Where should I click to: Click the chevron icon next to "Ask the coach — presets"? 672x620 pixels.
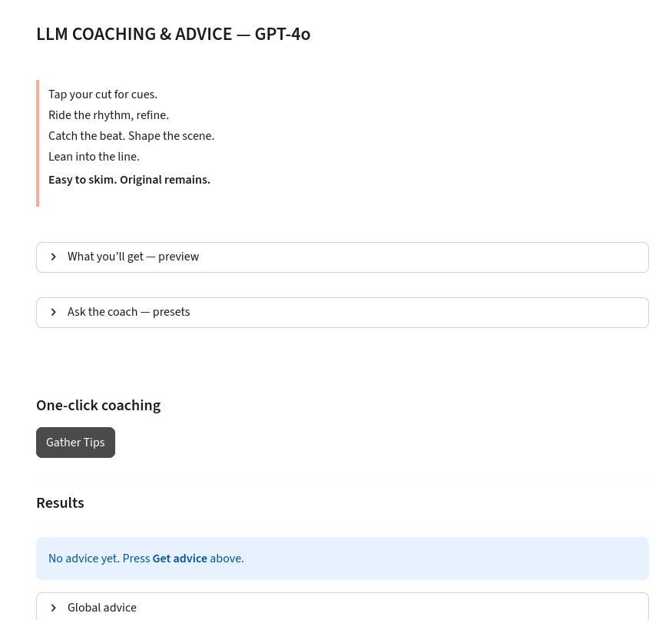point(54,312)
